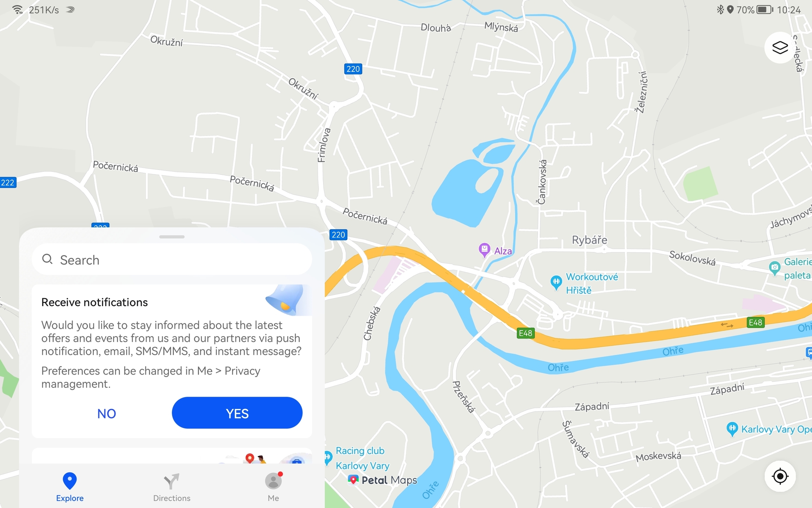Tap the Rybáře district label
812x508 pixels.
[x=590, y=240]
